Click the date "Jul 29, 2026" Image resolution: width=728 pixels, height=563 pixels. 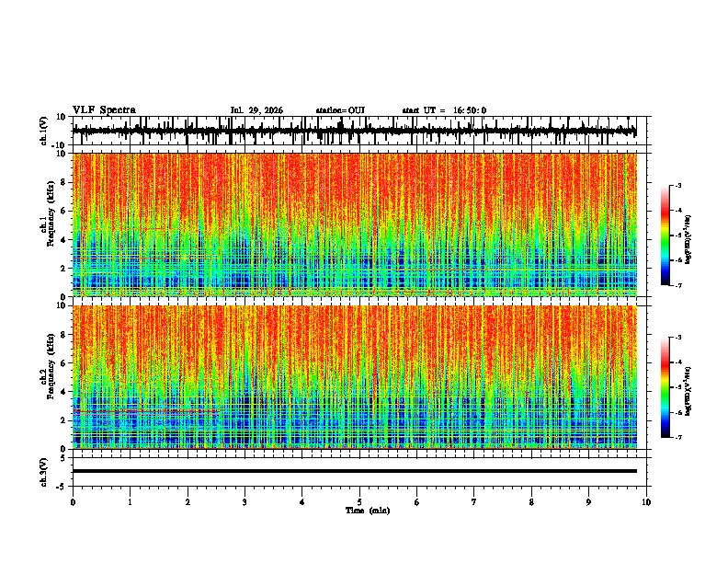point(256,110)
